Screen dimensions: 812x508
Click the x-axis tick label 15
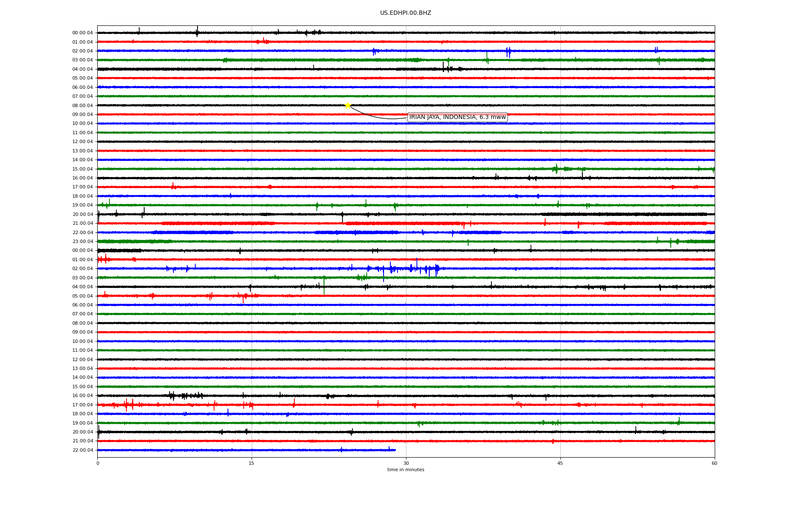pos(252,463)
